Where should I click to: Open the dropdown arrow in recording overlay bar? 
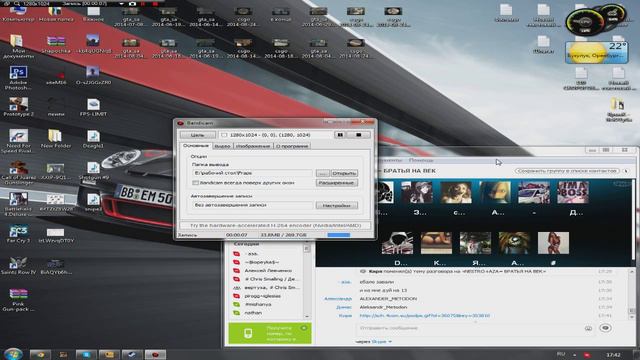tap(122, 3)
